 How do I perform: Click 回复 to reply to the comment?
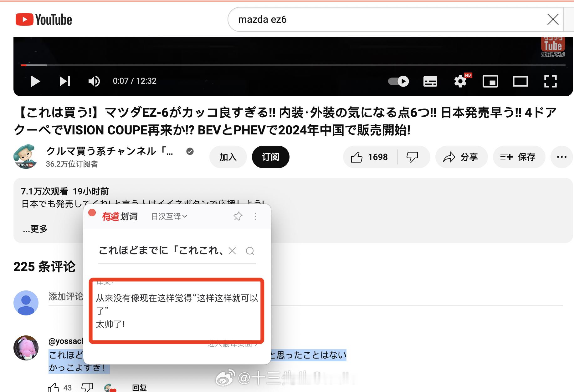click(139, 388)
